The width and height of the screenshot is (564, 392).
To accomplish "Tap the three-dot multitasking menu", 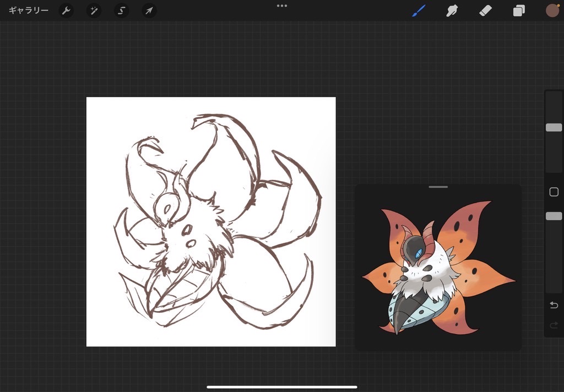I will click(282, 6).
